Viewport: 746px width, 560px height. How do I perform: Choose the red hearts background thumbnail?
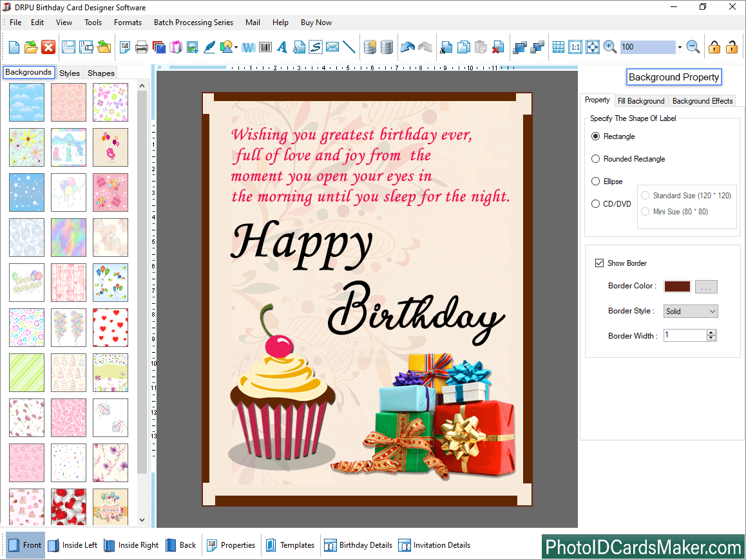(110, 328)
